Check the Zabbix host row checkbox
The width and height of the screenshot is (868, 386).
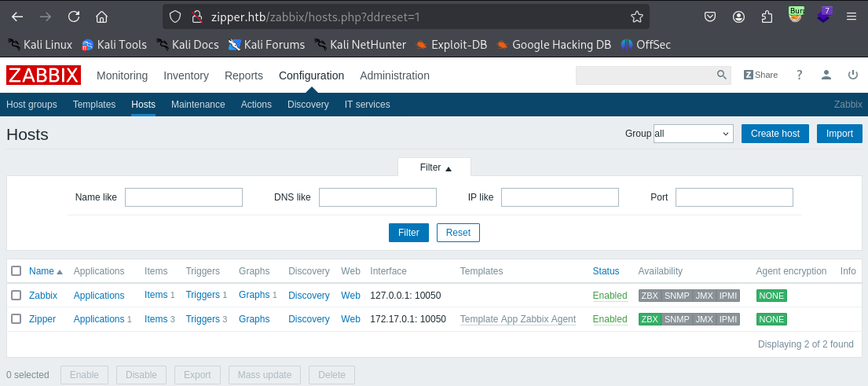coord(16,295)
